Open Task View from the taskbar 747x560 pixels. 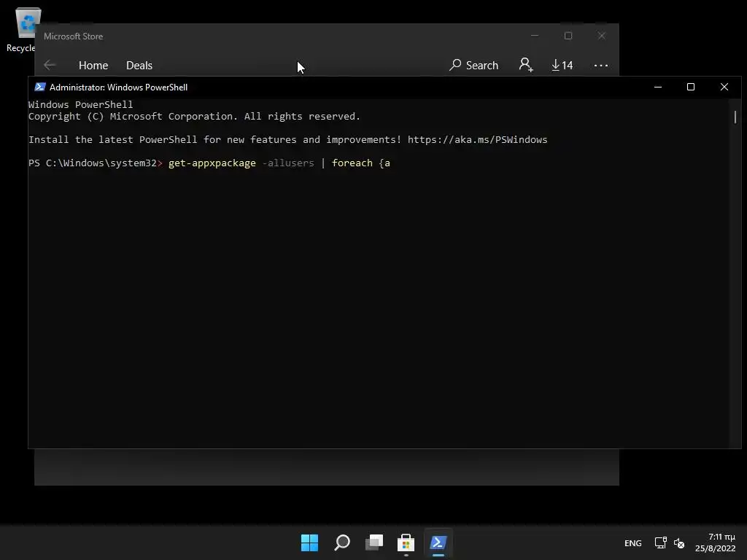374,542
